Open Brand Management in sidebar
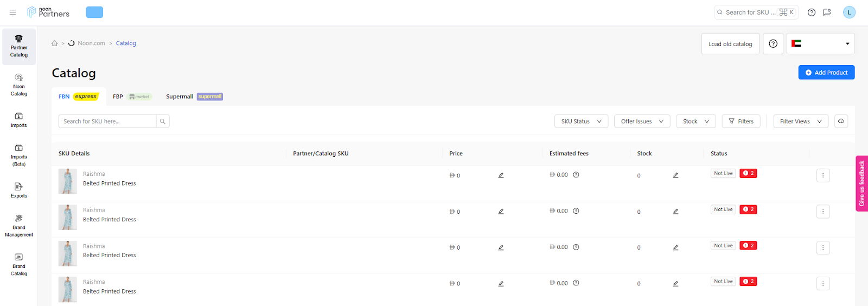The image size is (868, 306). pyautogui.click(x=19, y=226)
